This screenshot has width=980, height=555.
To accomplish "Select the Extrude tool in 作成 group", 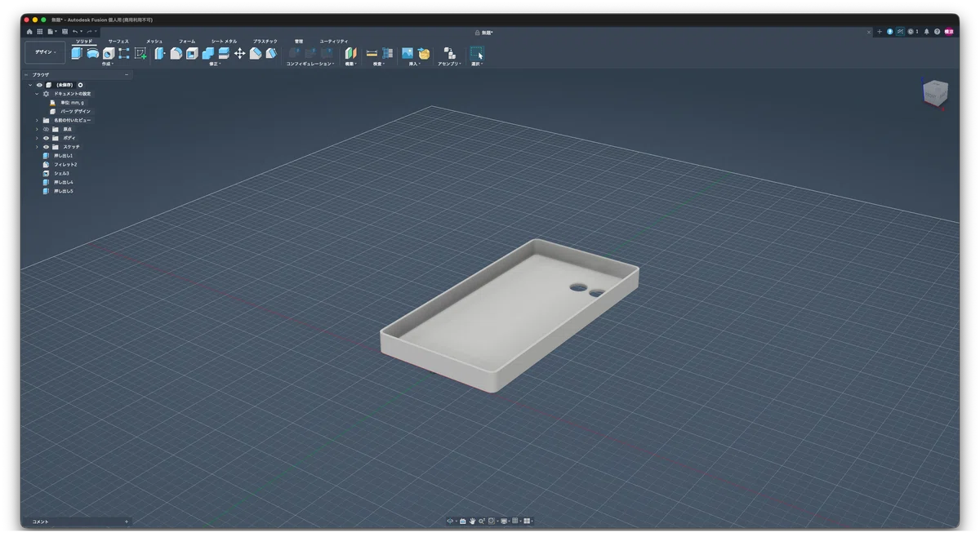I will point(77,53).
